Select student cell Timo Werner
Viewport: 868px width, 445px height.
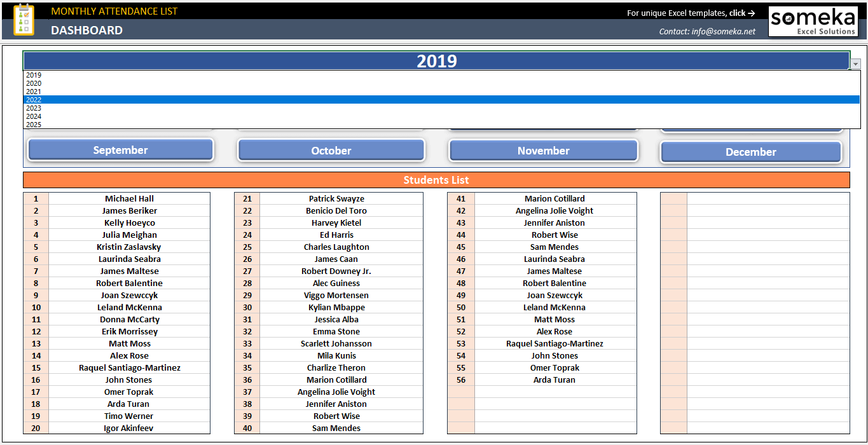(129, 416)
